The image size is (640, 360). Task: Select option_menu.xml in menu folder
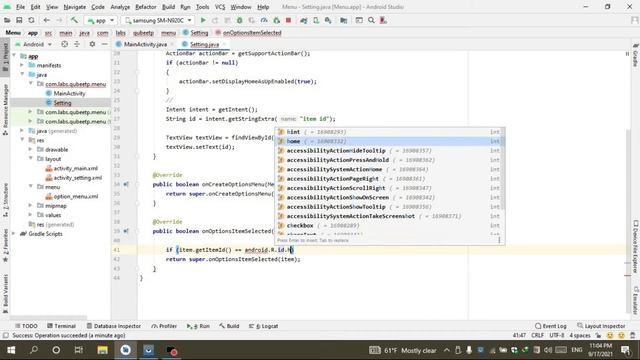(x=76, y=196)
